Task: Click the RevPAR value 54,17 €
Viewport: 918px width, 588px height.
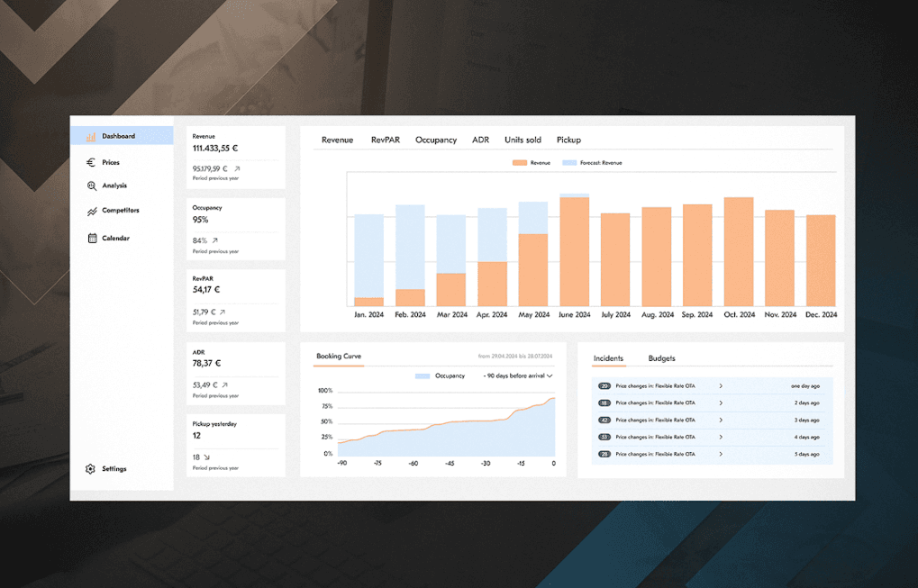Action: [x=206, y=290]
